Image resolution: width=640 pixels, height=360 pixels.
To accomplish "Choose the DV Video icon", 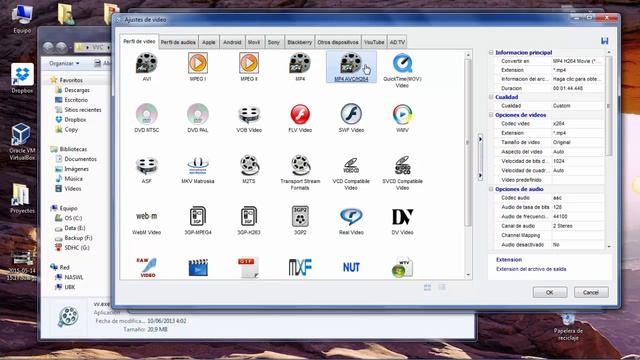I will click(402, 217).
